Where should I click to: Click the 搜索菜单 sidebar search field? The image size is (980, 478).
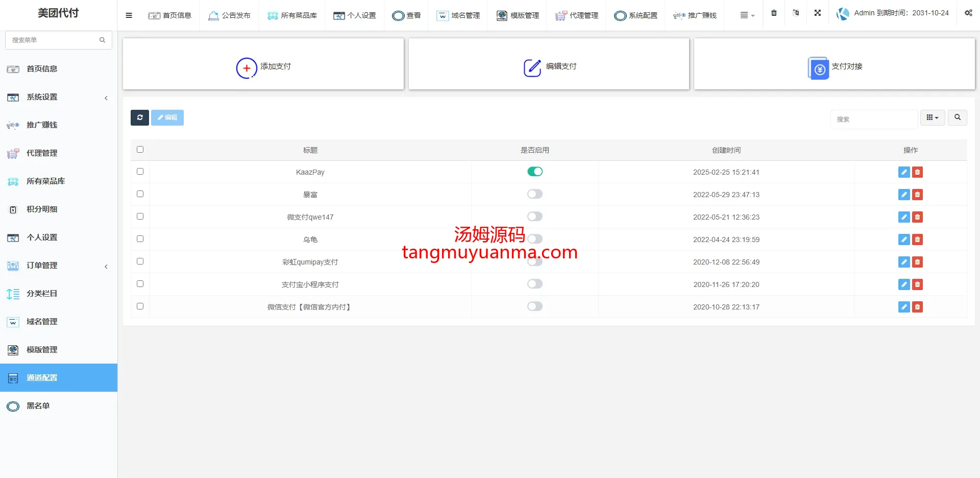[54, 40]
